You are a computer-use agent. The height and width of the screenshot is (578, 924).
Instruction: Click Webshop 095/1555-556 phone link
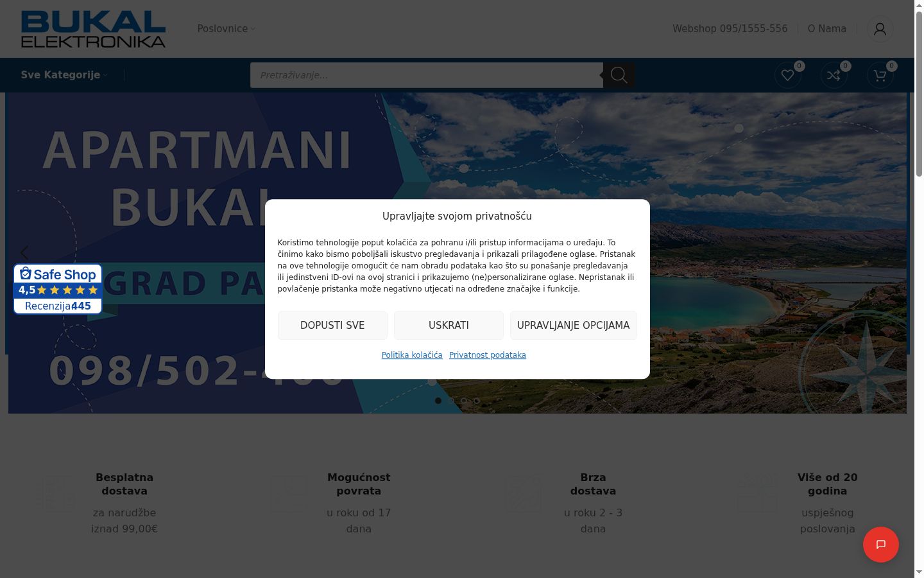pyautogui.click(x=730, y=29)
